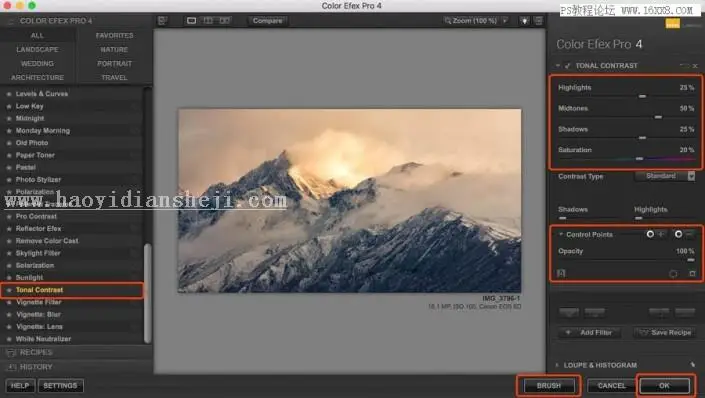Star the Pro Contrast filter
This screenshot has height=398, width=705.
coord(9,216)
